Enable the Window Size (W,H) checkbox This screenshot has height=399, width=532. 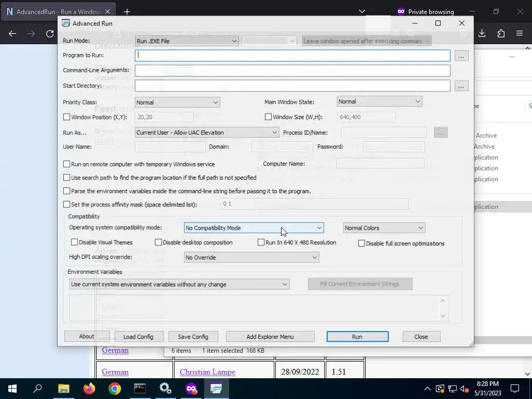pyautogui.click(x=269, y=117)
